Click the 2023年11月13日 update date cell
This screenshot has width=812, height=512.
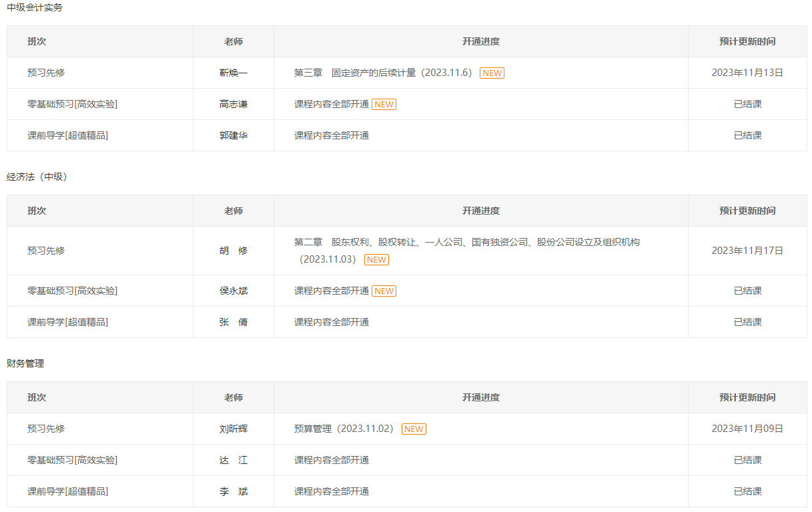click(747, 73)
